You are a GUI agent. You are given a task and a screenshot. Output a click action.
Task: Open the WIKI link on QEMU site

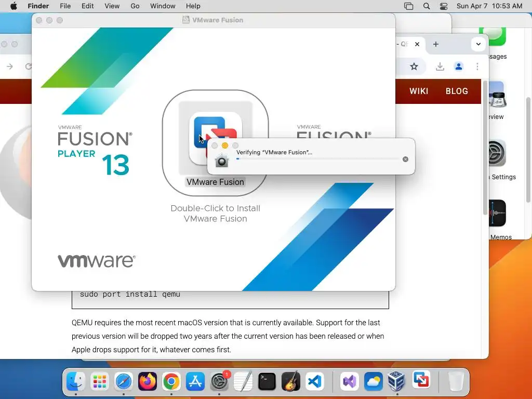point(419,91)
